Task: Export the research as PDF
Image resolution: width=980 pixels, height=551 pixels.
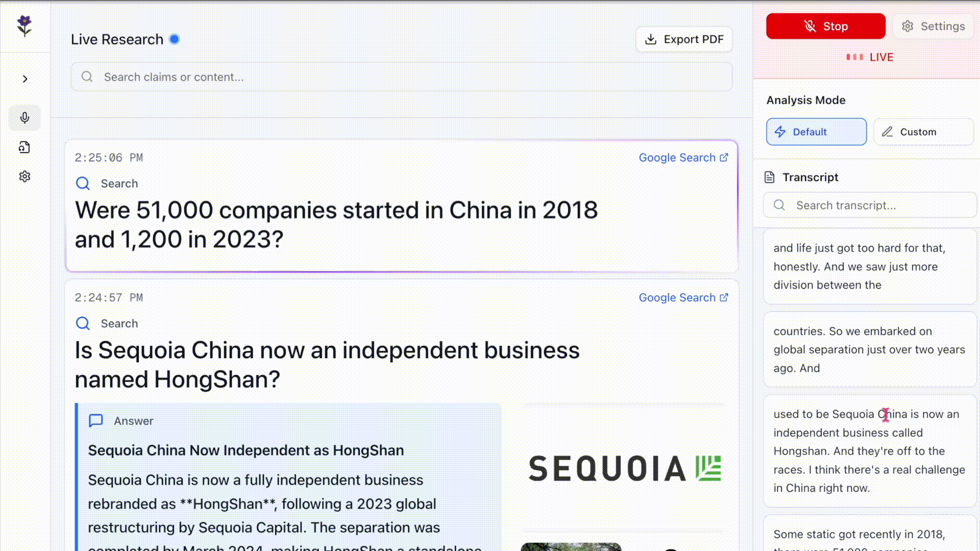Action: pyautogui.click(x=684, y=39)
